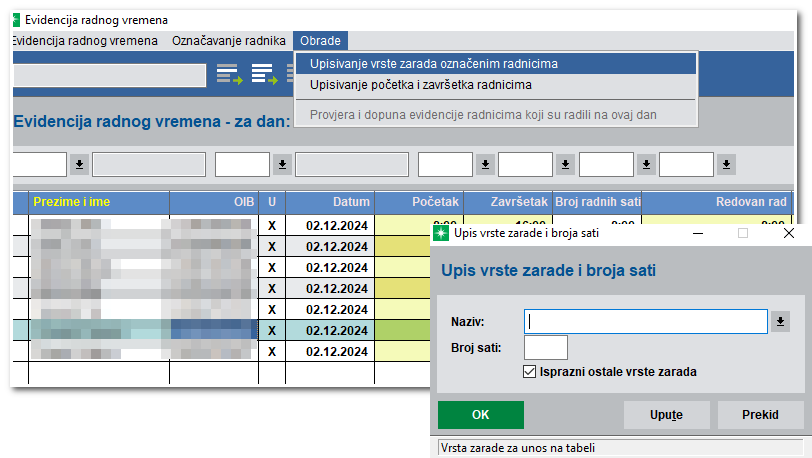Click the Upute button
Viewport: 812px width, 458px height.
tap(666, 415)
